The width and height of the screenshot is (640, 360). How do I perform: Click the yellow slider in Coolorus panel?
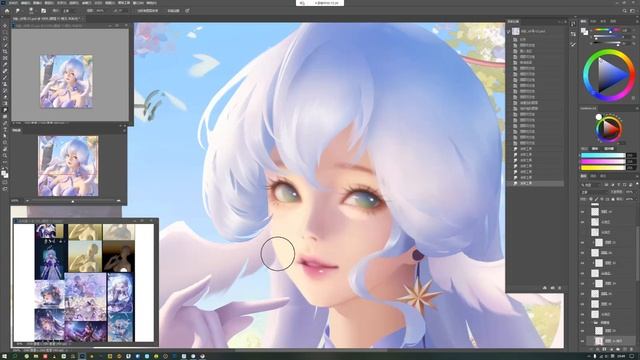[x=603, y=168]
